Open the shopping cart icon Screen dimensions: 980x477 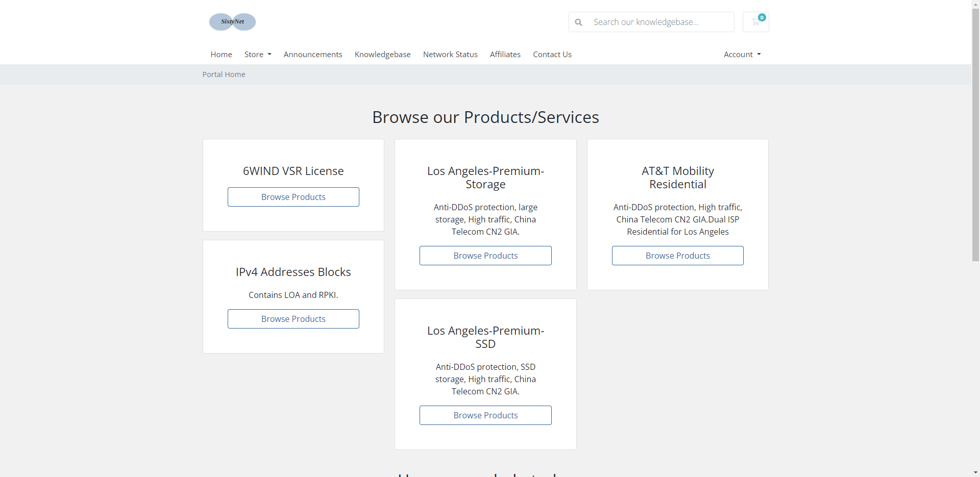click(755, 22)
